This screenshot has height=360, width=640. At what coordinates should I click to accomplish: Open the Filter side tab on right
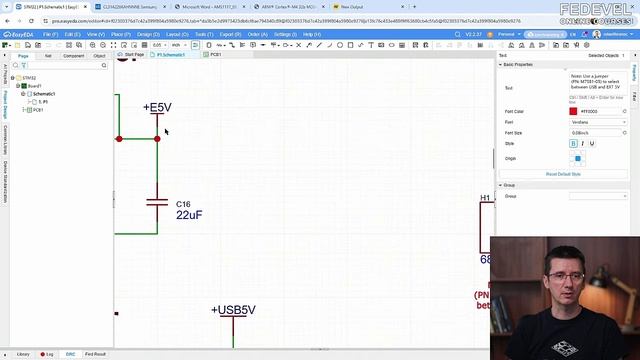(x=634, y=97)
